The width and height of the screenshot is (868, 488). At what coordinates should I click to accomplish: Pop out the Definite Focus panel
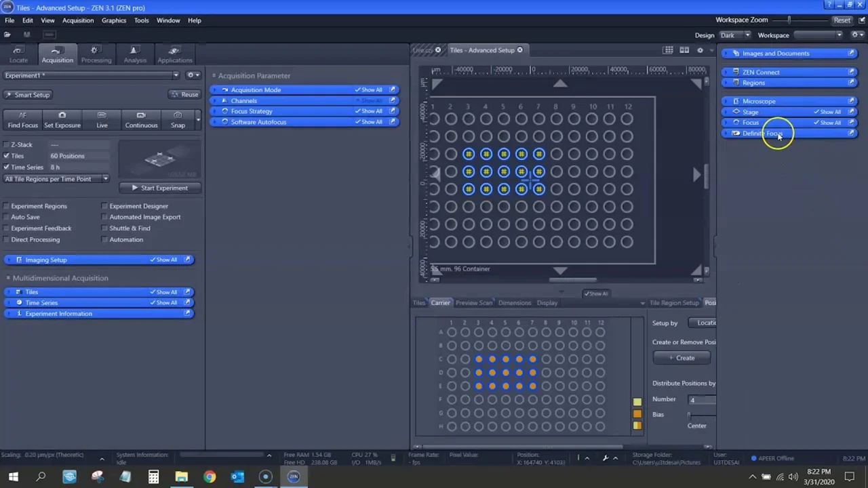[851, 134]
